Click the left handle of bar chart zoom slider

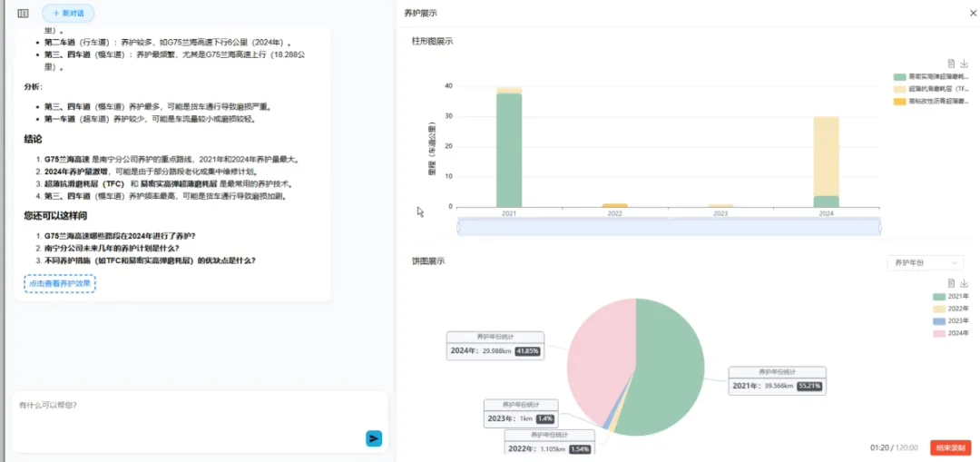click(458, 228)
